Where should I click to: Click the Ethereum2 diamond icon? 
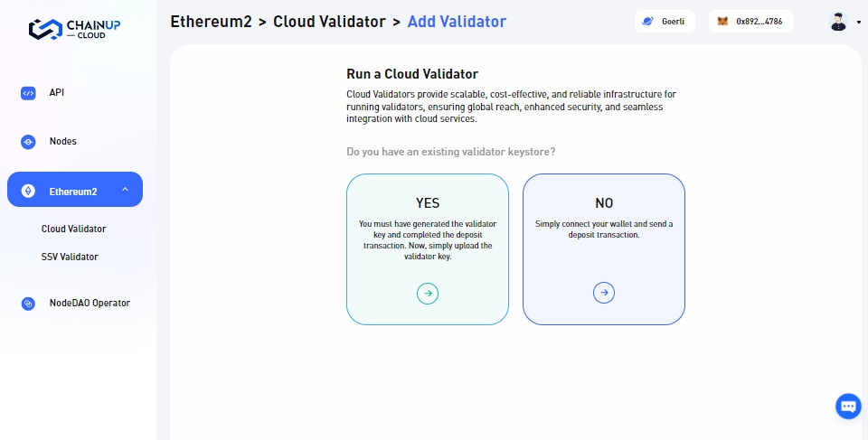click(28, 191)
